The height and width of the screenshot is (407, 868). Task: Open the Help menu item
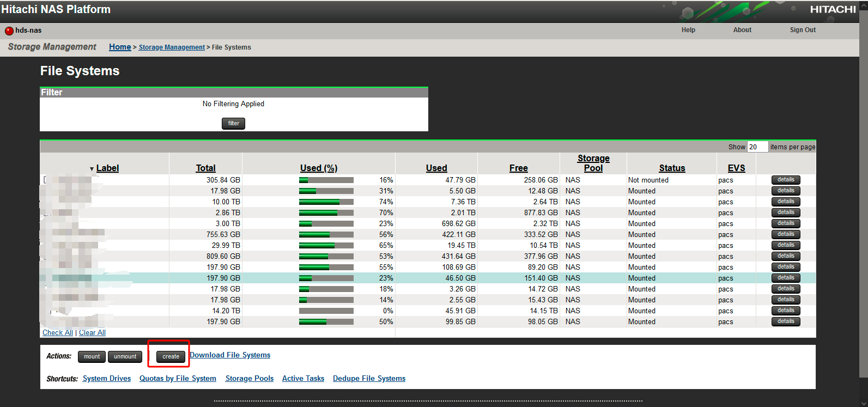688,30
